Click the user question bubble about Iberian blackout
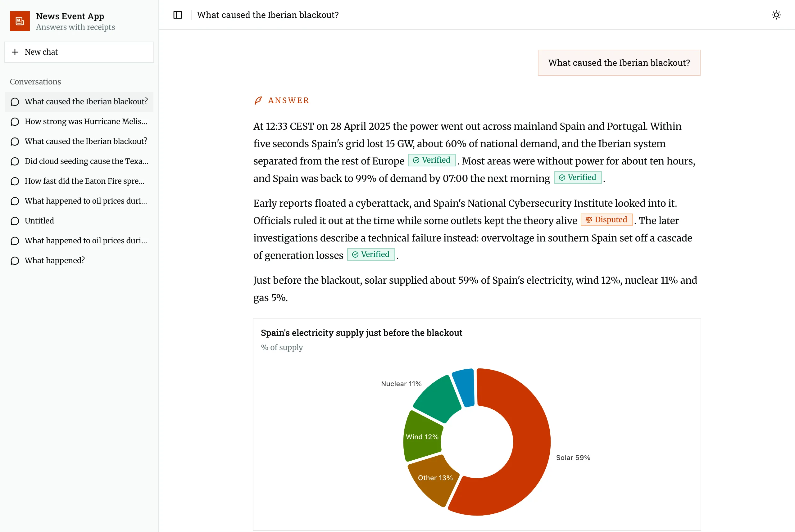795x532 pixels. (619, 63)
